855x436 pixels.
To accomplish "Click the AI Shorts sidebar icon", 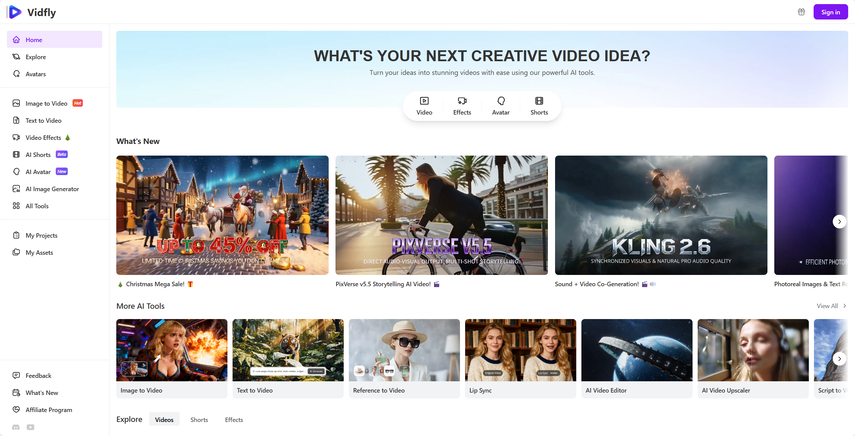I will pos(16,155).
